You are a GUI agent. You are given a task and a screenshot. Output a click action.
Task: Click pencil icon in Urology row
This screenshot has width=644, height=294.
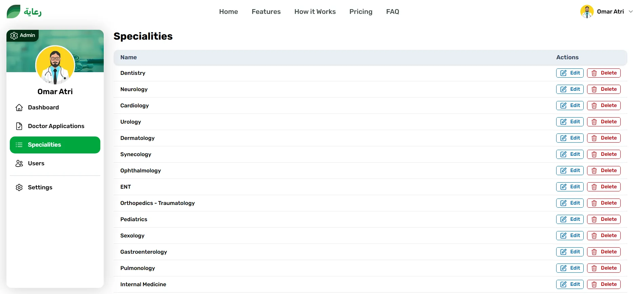563,122
